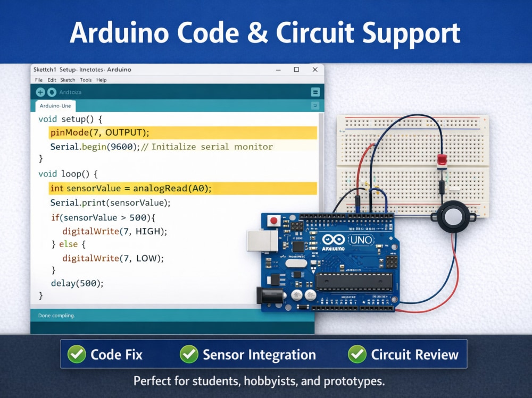Viewport: 532px width, 398px height.
Task: Click the 'Done compling.' status message
Action: (57, 316)
